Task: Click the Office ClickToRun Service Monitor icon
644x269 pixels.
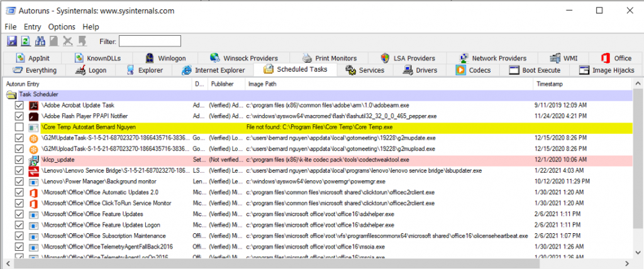Action: coord(33,203)
